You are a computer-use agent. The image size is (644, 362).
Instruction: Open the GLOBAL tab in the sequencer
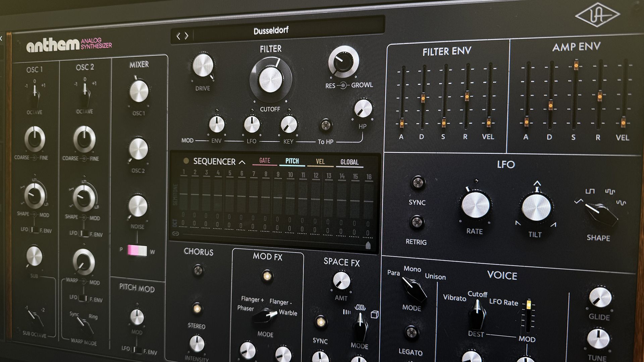(x=349, y=162)
